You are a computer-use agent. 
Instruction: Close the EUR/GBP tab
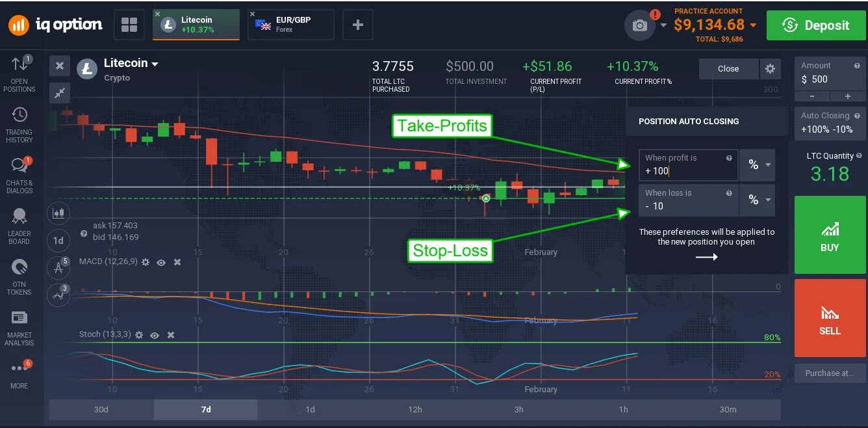click(252, 14)
